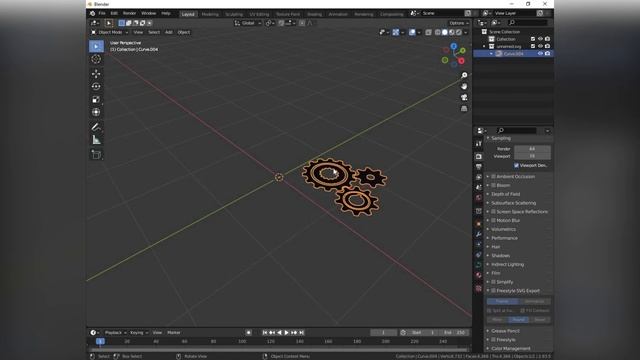The height and width of the screenshot is (360, 640).
Task: Expand the Volumetrics panel
Action: [503, 229]
